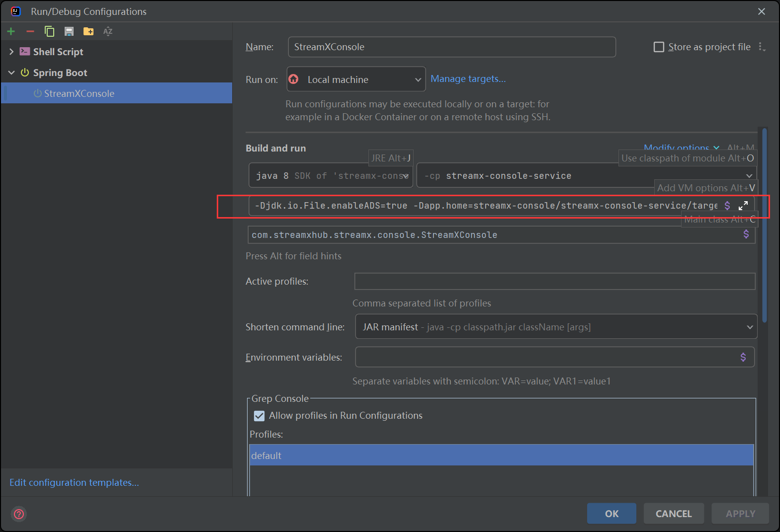Enable Store as project file checkbox
The width and height of the screenshot is (780, 532).
coord(659,47)
